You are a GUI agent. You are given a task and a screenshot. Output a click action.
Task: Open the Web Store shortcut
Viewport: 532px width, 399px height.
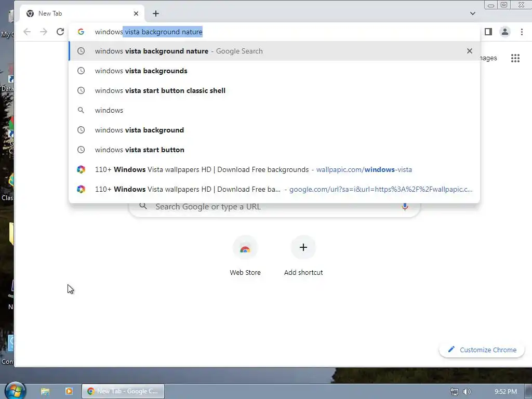tap(245, 256)
